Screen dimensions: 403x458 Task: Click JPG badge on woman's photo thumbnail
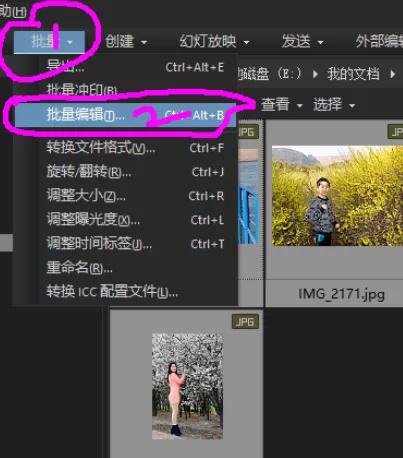click(245, 322)
